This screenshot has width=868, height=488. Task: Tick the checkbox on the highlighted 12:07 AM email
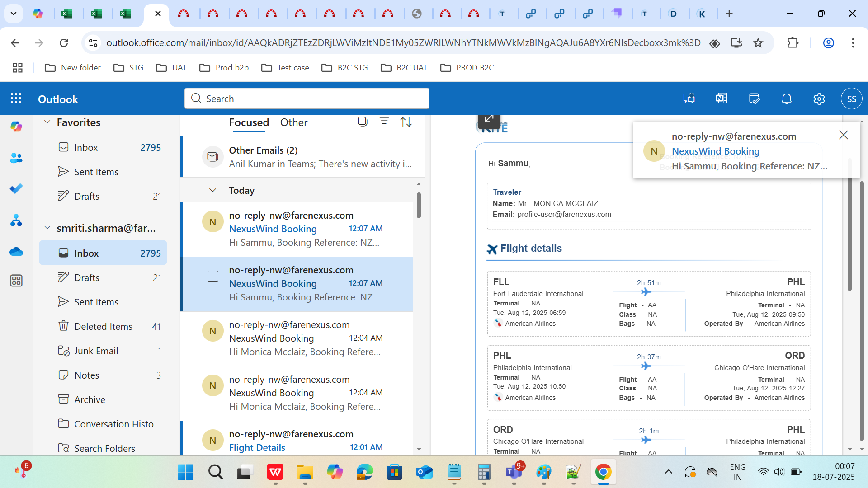[x=213, y=276]
